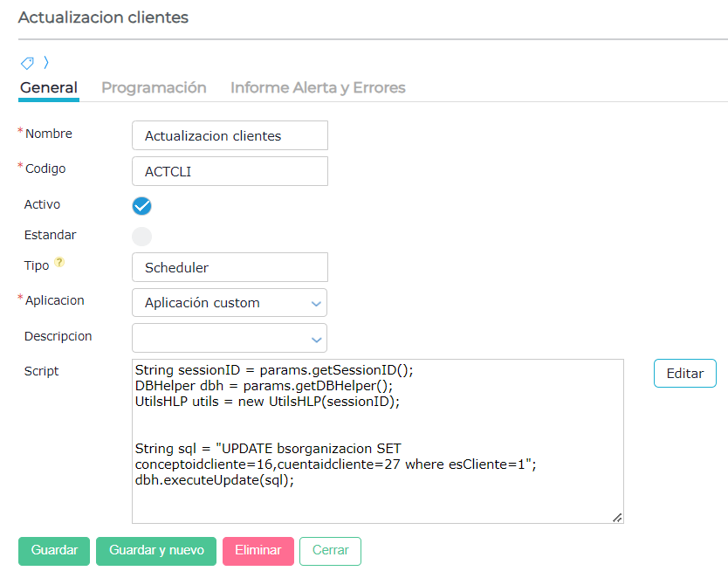Toggle the Estandar checkbox
Viewport: 728px width, 571px height.
pyautogui.click(x=141, y=236)
